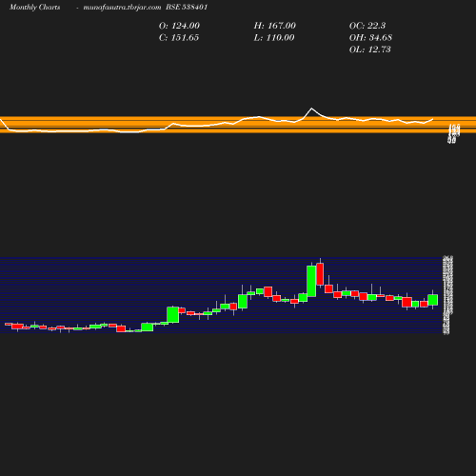Click the tallest green candlestick
Viewport: 476px width, 476px height.
(311, 281)
